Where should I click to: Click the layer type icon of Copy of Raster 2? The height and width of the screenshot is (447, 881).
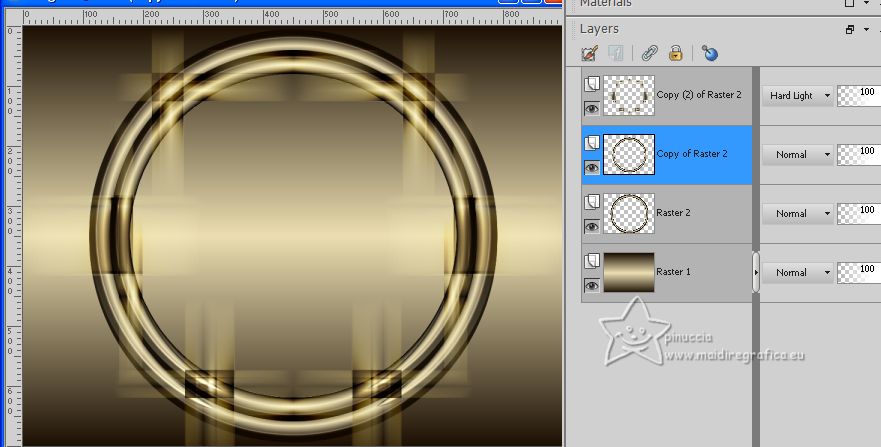(x=592, y=143)
